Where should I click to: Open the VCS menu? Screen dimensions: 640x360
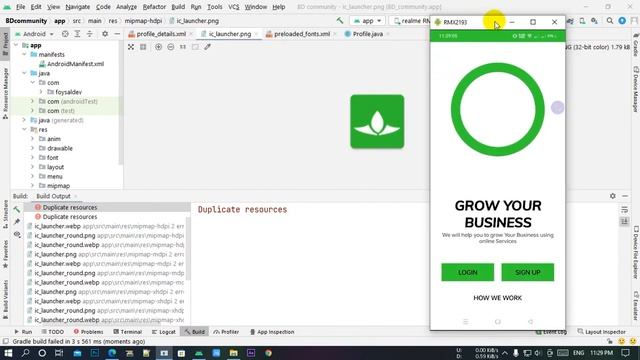pyautogui.click(x=233, y=7)
